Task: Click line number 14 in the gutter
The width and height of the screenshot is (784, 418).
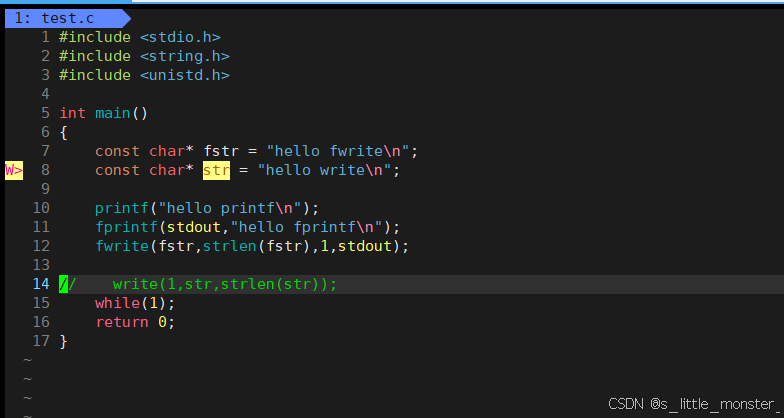Action: coord(40,284)
